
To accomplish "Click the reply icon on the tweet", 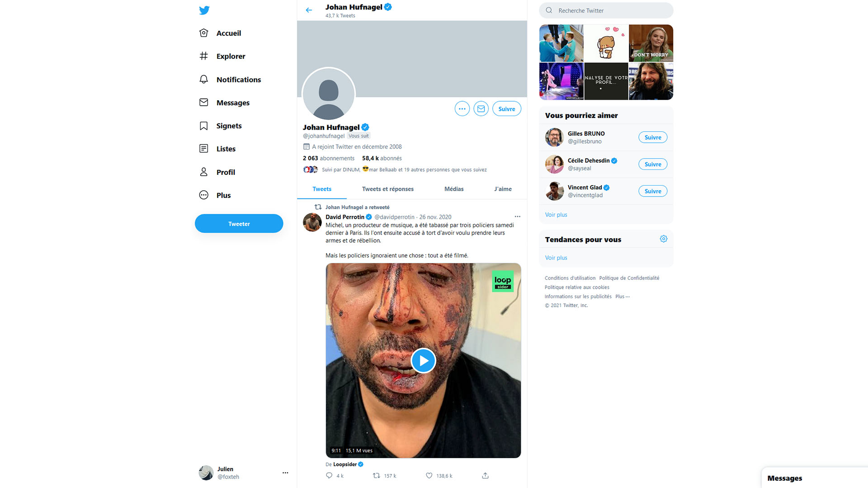I will point(329,475).
